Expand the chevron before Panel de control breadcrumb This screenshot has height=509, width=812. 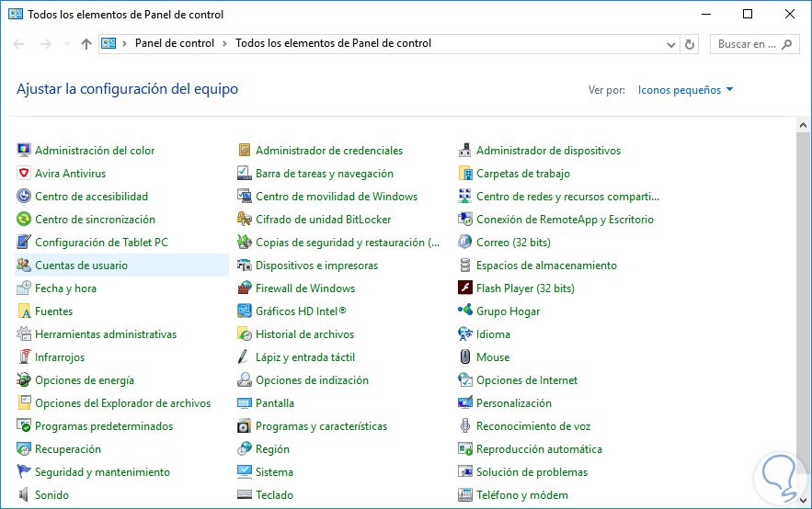(x=124, y=44)
